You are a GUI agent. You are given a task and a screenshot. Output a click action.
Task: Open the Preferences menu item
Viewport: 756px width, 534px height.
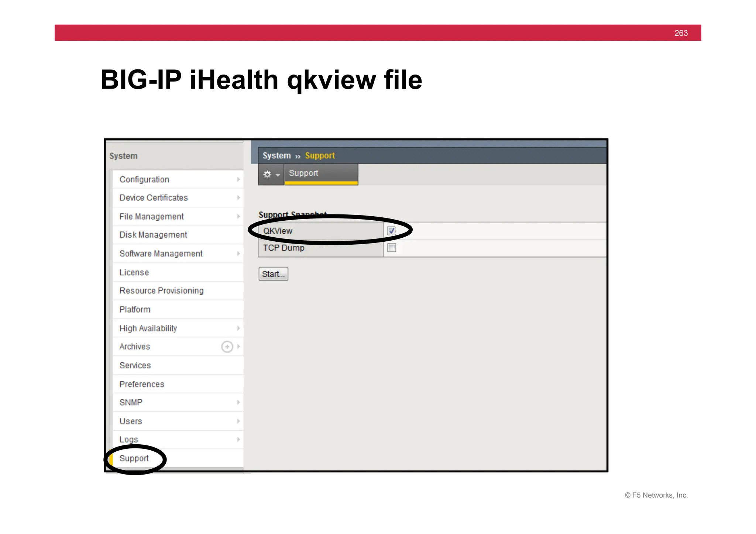178,384
